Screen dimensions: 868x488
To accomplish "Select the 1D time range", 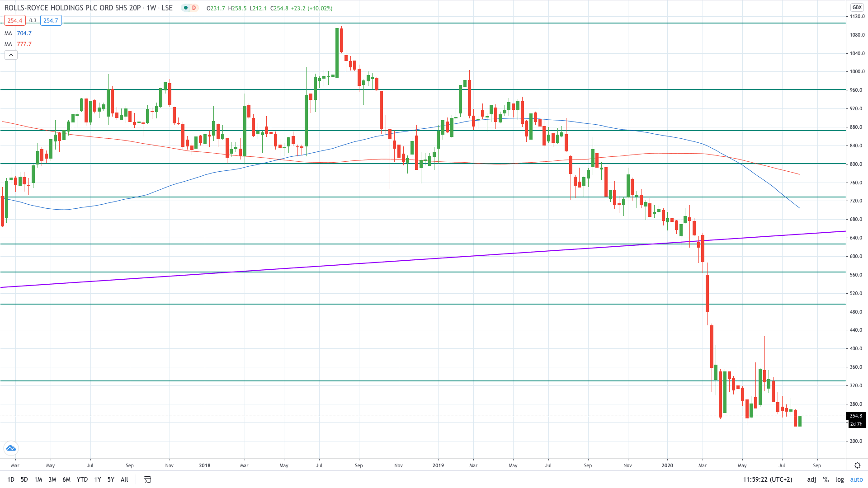I will tap(11, 479).
